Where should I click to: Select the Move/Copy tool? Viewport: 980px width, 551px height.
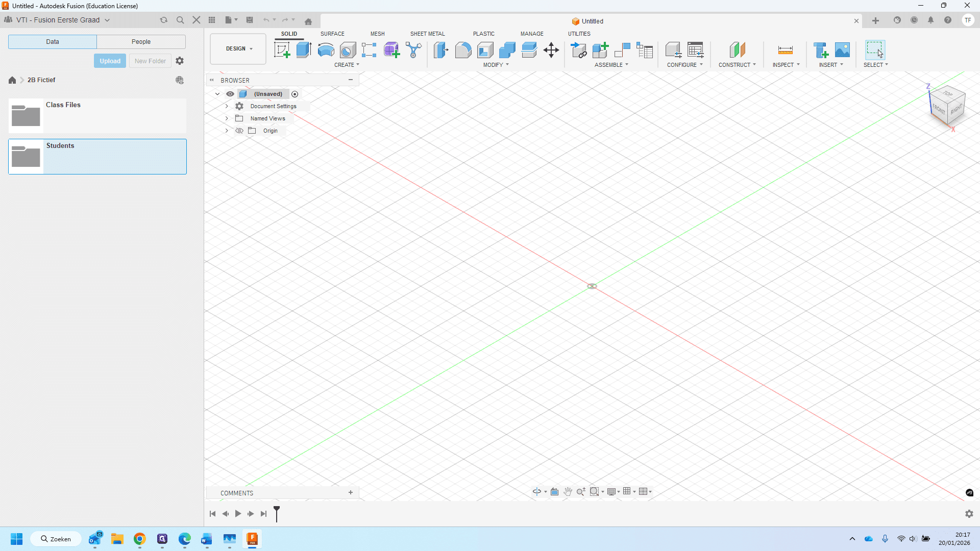551,50
